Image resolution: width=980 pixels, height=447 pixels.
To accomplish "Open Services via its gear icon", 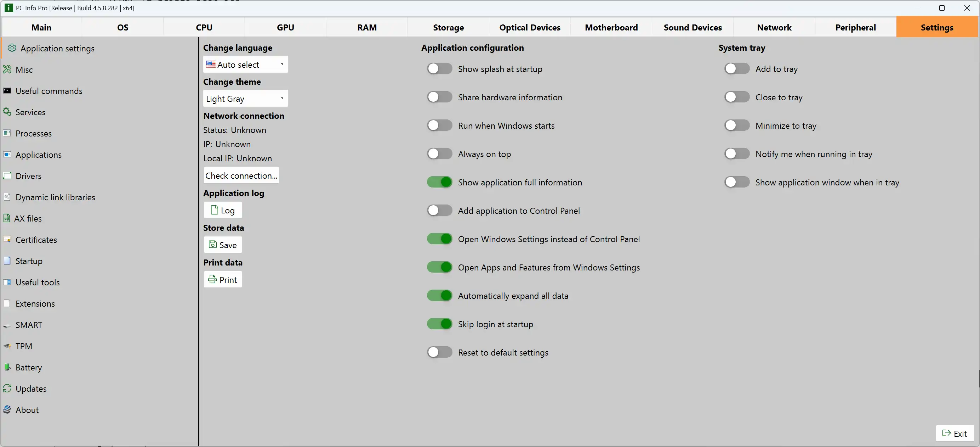I will coord(7,112).
